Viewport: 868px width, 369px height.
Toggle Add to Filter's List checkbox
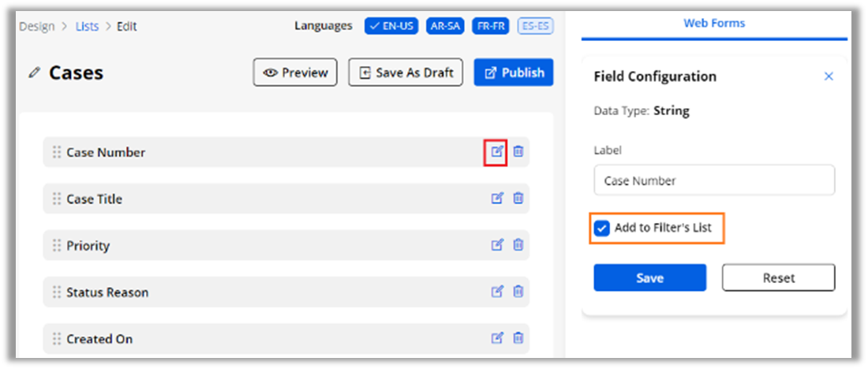tap(602, 228)
